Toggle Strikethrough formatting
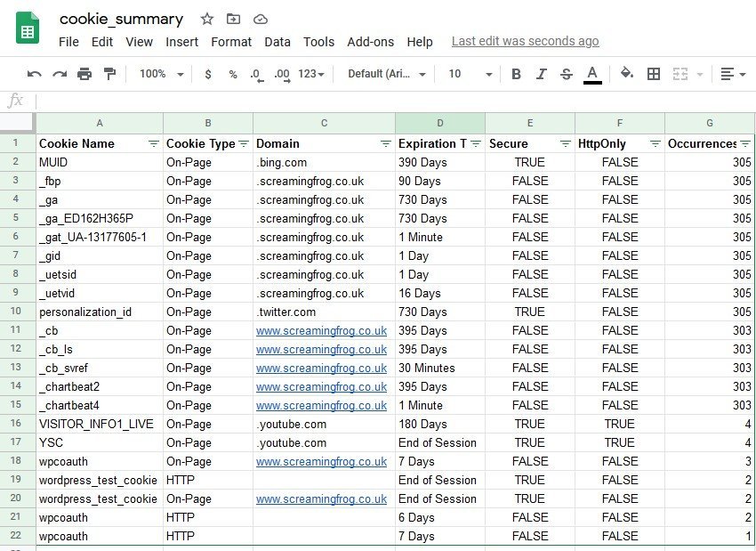Image resolution: width=756 pixels, height=551 pixels. pos(566,74)
